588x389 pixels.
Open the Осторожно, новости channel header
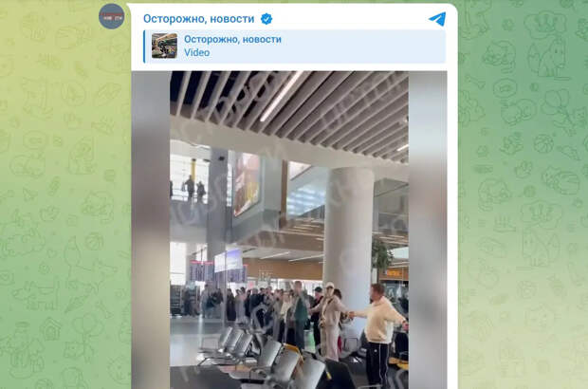tap(199, 19)
